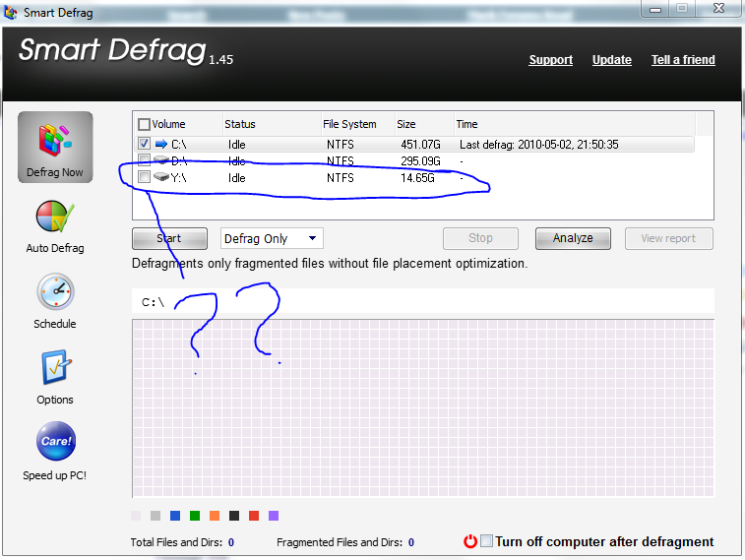
Task: Click the Idle status in Y:\ row
Action: (x=236, y=178)
